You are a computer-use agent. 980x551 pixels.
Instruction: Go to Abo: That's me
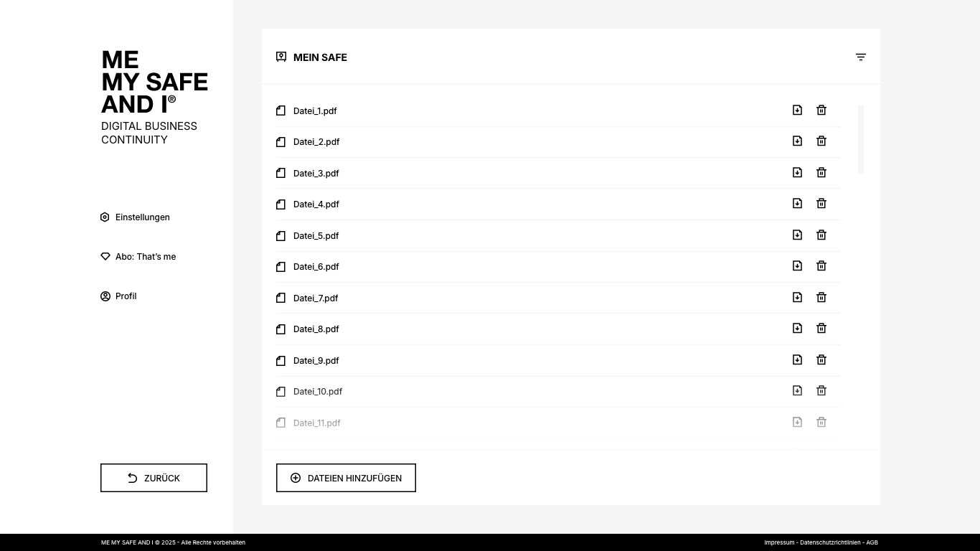tap(145, 257)
